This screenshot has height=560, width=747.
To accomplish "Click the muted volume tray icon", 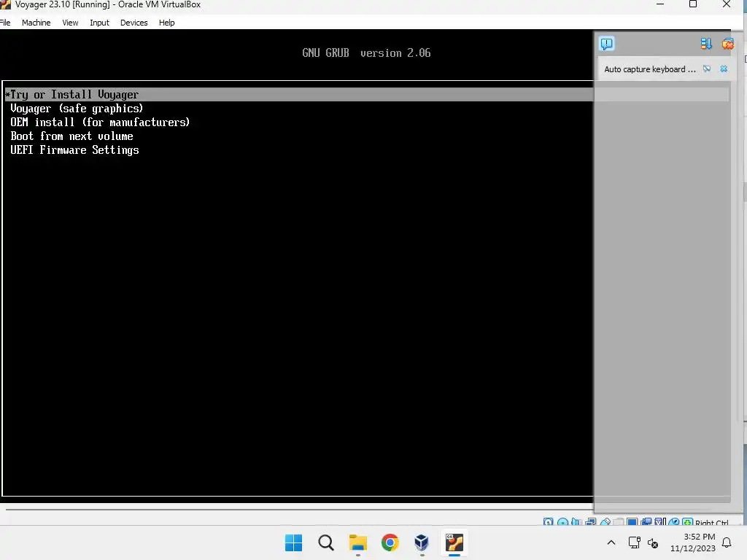I will 653,542.
